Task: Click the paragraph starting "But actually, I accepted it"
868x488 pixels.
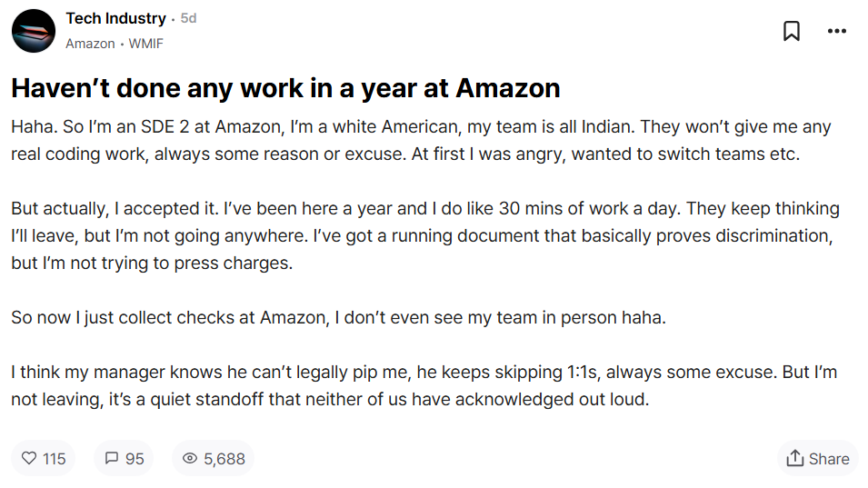Action: [423, 236]
